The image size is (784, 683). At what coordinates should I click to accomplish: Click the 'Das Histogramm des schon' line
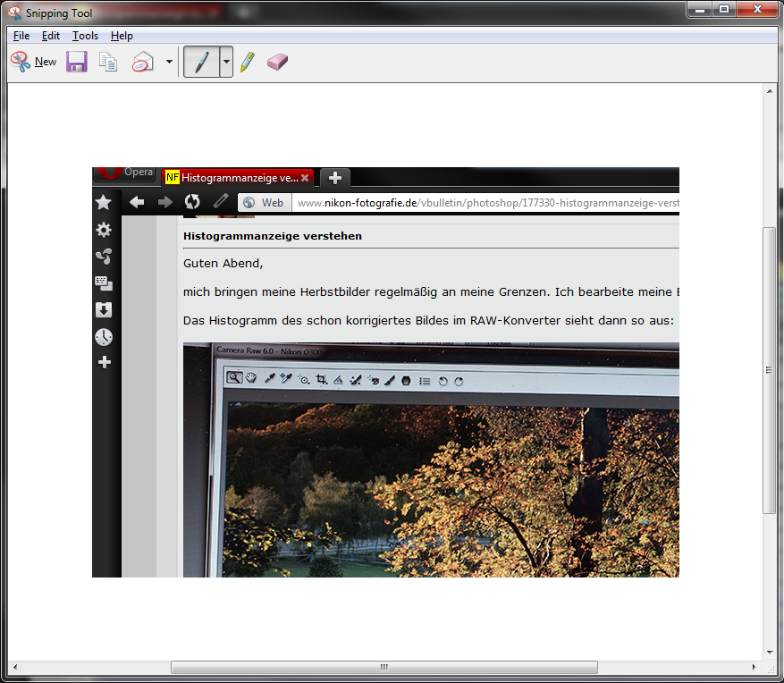coord(428,321)
